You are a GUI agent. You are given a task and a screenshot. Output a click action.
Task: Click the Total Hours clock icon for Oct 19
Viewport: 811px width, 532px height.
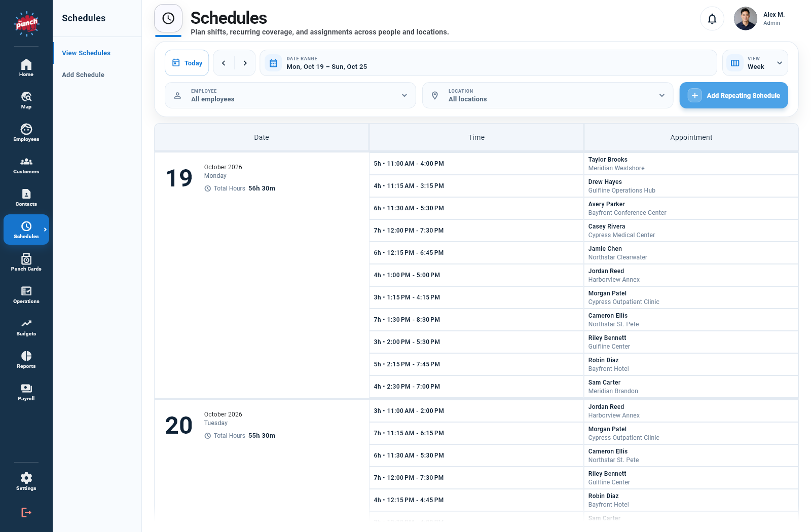point(207,188)
